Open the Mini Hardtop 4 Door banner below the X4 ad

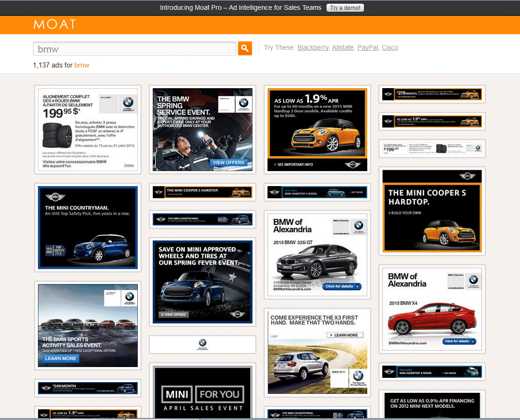[x=432, y=372]
